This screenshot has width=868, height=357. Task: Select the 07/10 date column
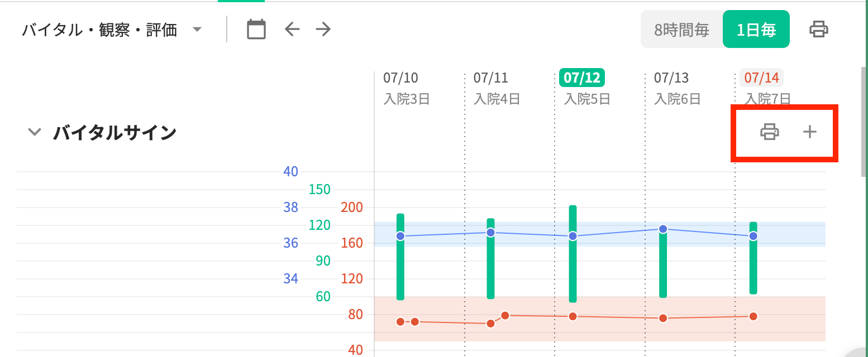(400, 78)
